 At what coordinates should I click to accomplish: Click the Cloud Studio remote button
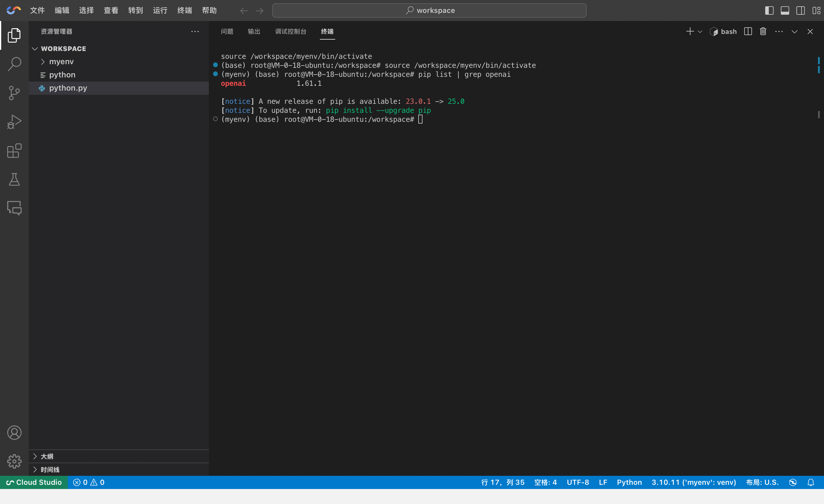34,482
